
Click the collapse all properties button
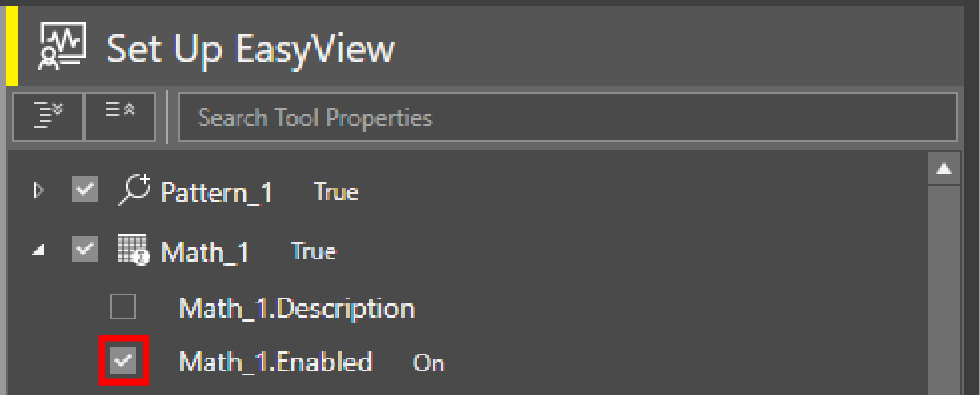pos(120,117)
